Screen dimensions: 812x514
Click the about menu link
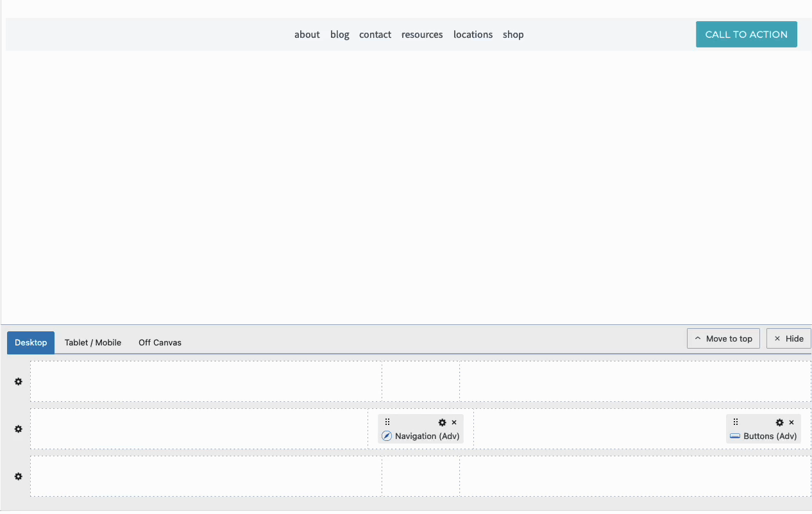[x=307, y=35]
